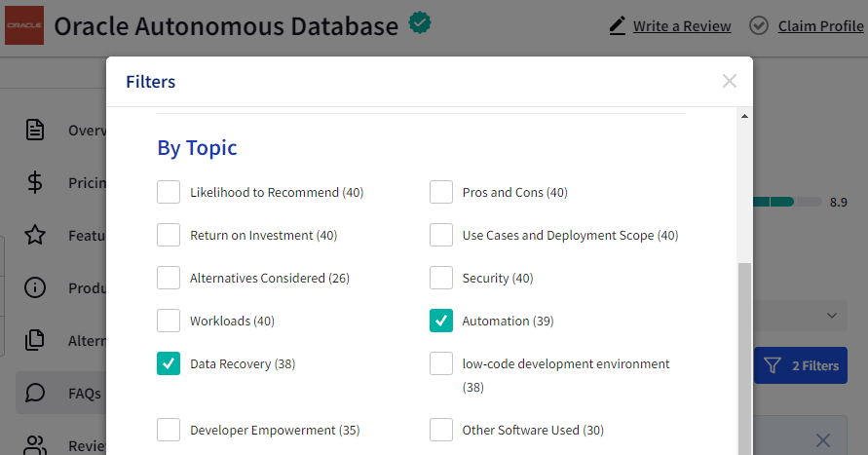Image resolution: width=868 pixels, height=455 pixels.
Task: Click the 8.9 rating progress bar
Action: point(787,202)
